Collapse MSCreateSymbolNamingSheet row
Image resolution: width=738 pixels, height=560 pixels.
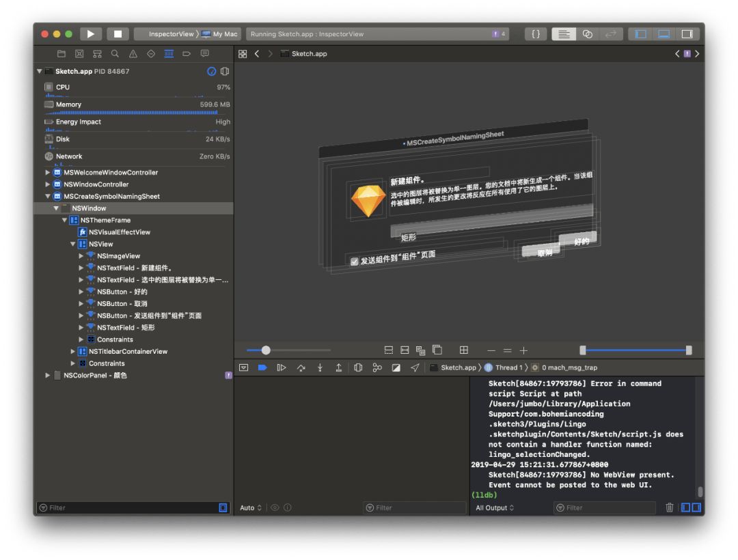coord(48,197)
